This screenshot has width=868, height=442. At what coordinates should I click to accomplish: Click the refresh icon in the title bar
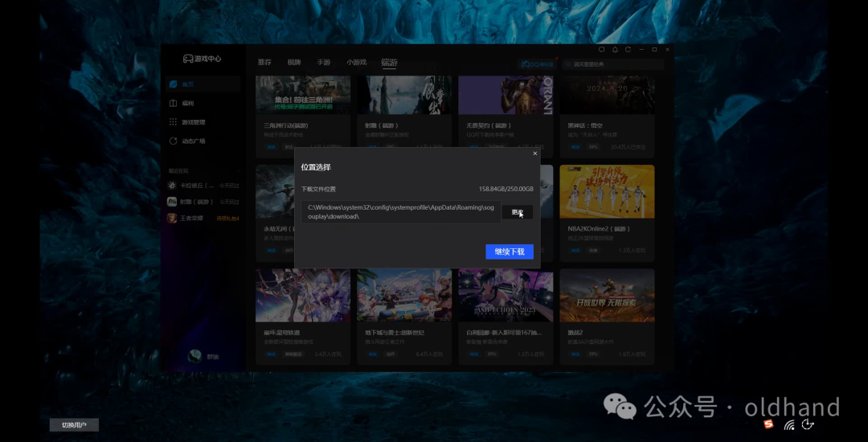628,50
